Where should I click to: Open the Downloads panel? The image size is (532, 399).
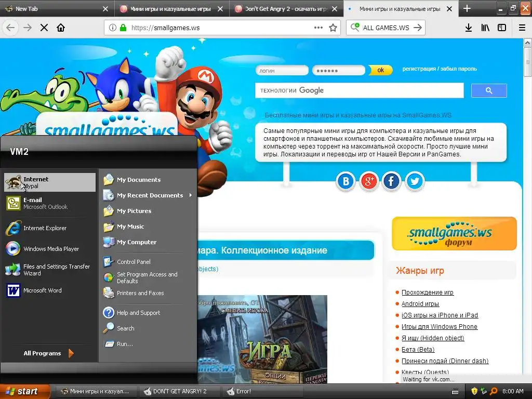coord(469,28)
